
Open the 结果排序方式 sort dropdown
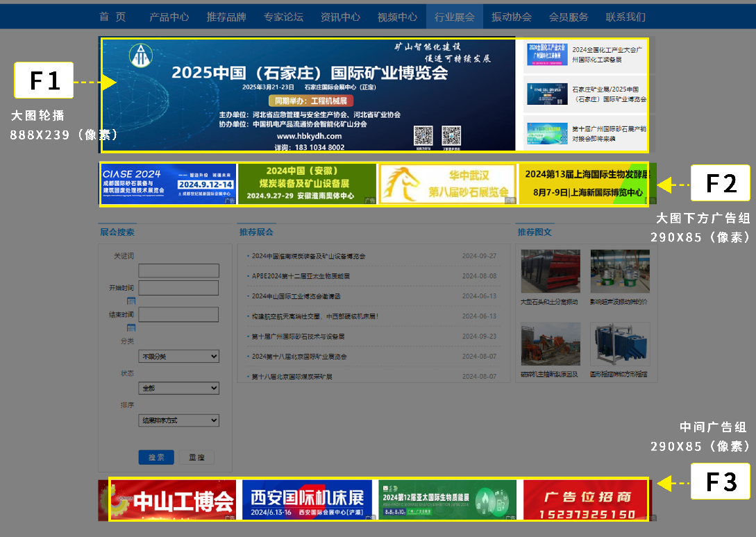pyautogui.click(x=178, y=420)
